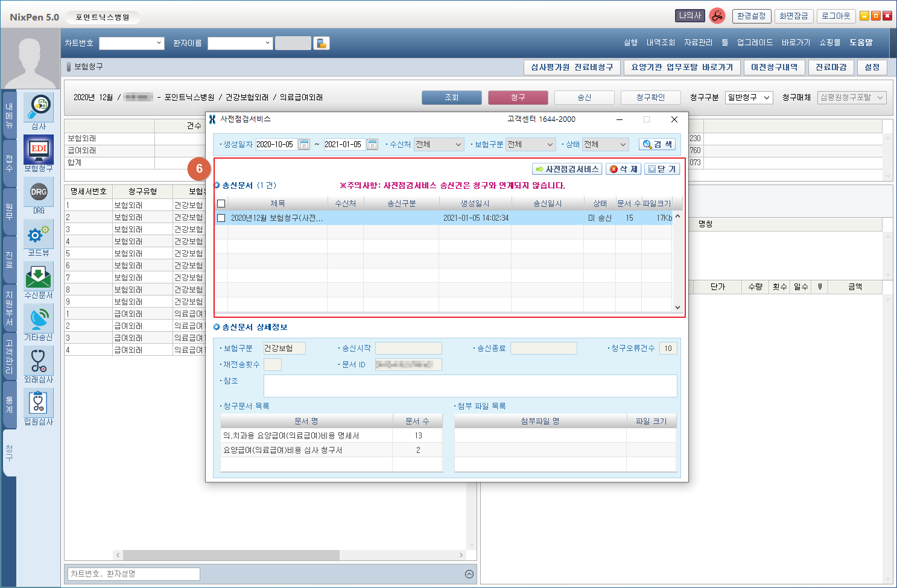Click the 차트번호, 환자성명 search field
The image size is (897, 588).
(133, 574)
